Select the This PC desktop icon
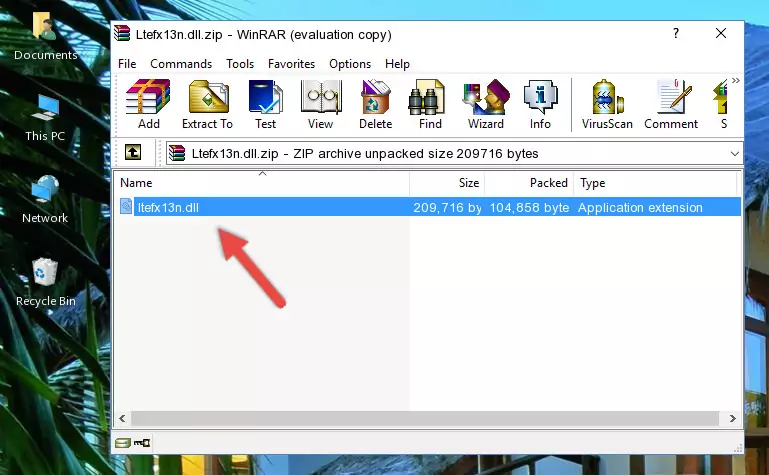The image size is (769, 475). click(45, 118)
